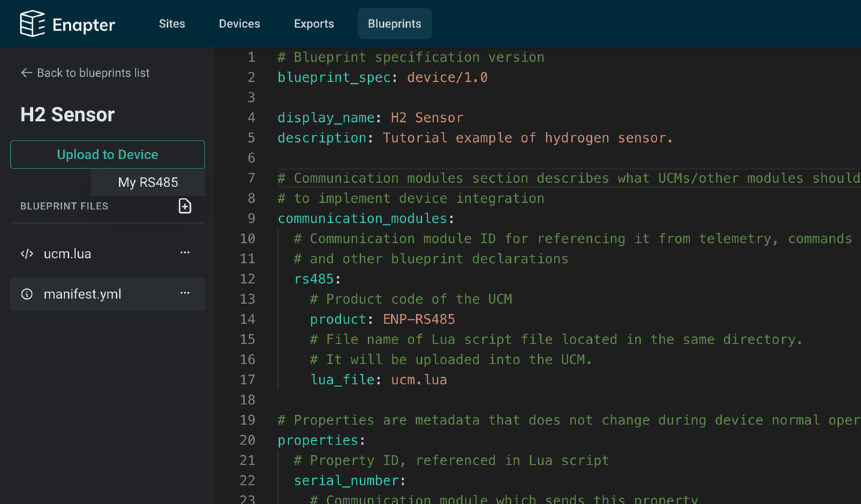861x504 pixels.
Task: Open the three-dot menu for ucm.lua
Action: [x=184, y=253]
